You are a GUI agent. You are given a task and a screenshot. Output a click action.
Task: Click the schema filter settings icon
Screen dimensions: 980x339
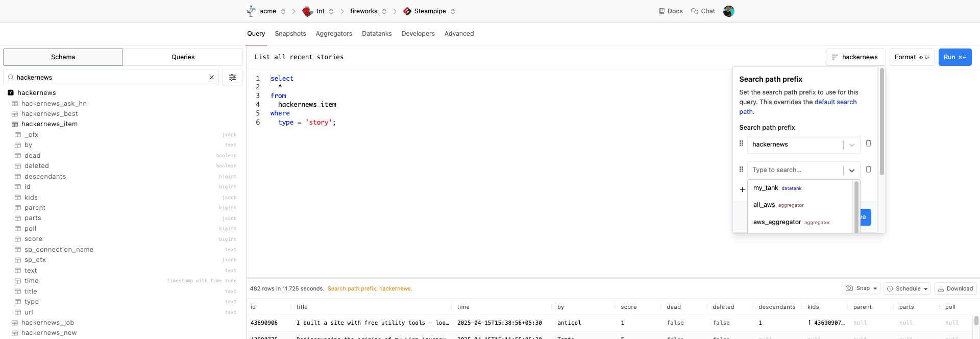[x=232, y=78]
